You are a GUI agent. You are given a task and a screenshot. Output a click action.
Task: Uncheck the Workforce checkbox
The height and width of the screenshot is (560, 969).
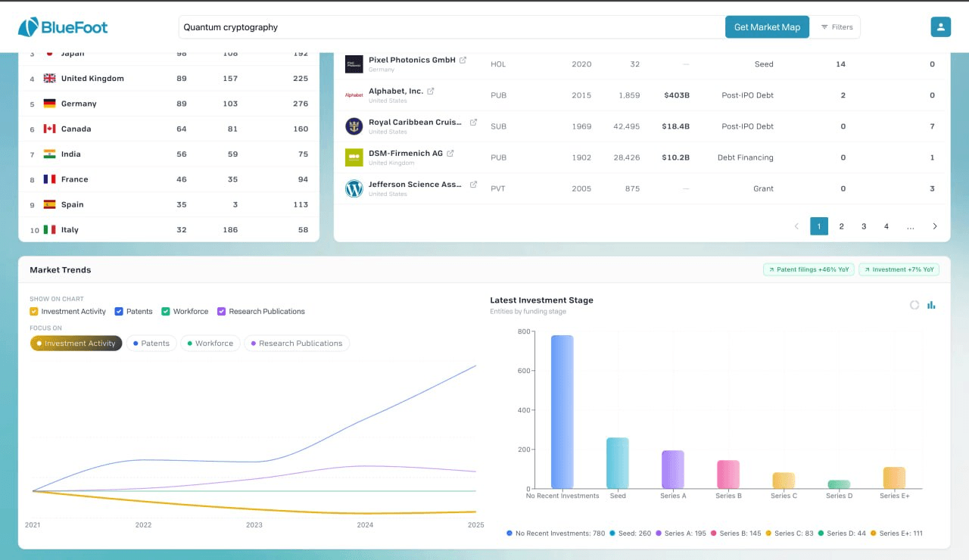click(166, 311)
